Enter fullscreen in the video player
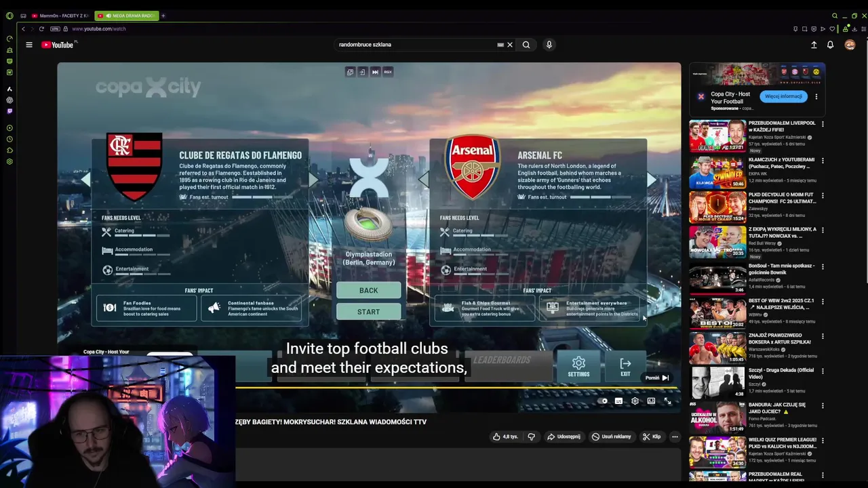This screenshot has width=868, height=488. click(x=667, y=401)
